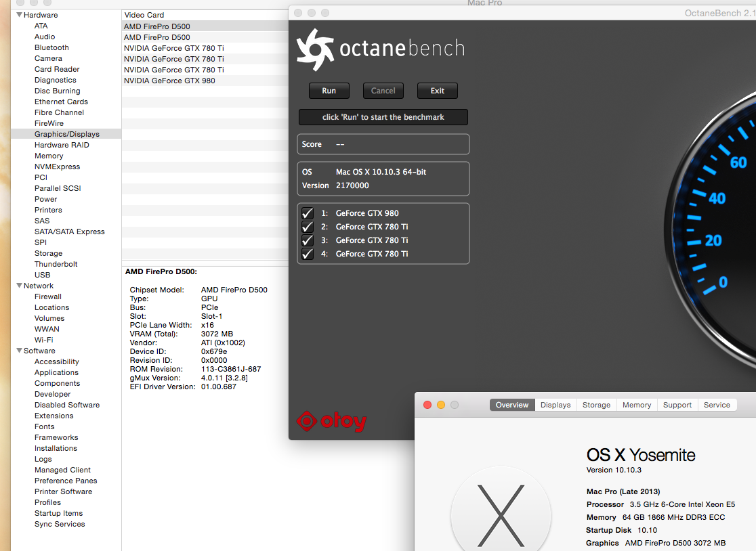The image size is (756, 551).
Task: Select SATA/SATA Express in the sidebar
Action: [x=69, y=232]
